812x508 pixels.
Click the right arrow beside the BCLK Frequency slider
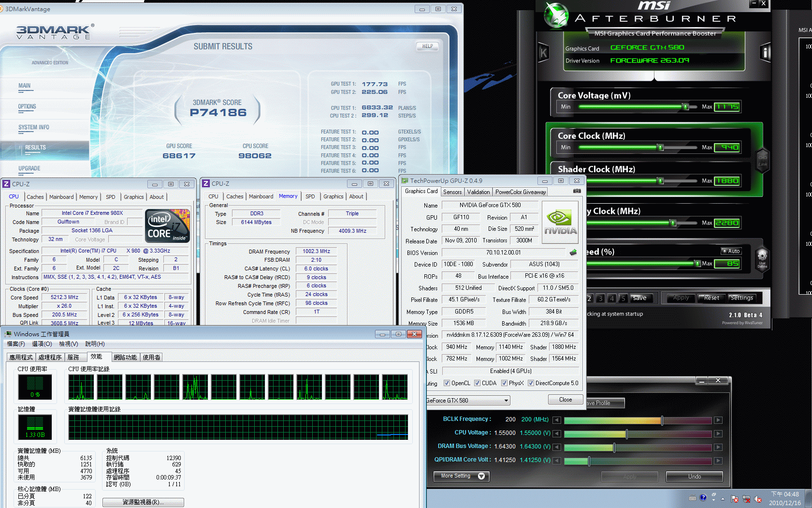[x=718, y=420]
